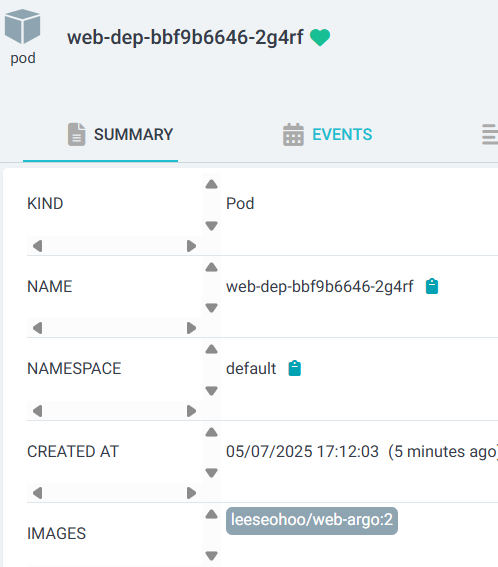Screen dimensions: 498x567
Task: Click scroll up arrow in NAME row
Action: pyautogui.click(x=211, y=267)
